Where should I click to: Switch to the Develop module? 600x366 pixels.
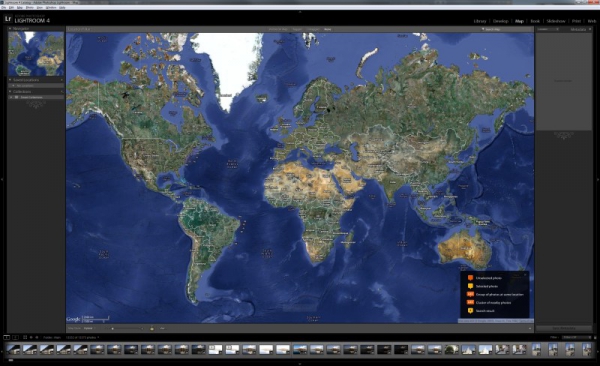[501, 21]
